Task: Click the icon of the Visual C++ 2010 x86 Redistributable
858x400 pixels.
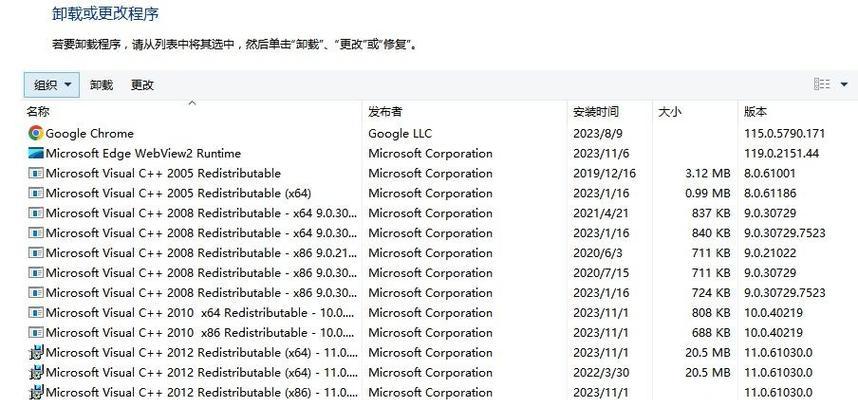Action: pos(36,332)
